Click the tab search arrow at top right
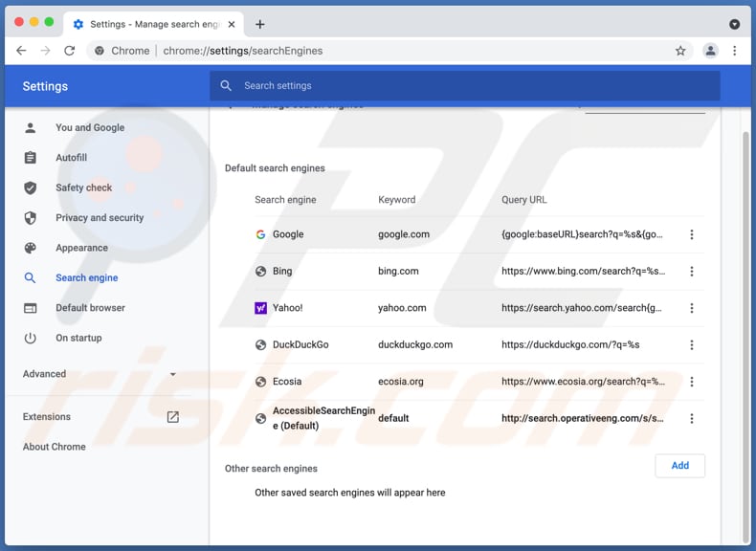 click(734, 24)
